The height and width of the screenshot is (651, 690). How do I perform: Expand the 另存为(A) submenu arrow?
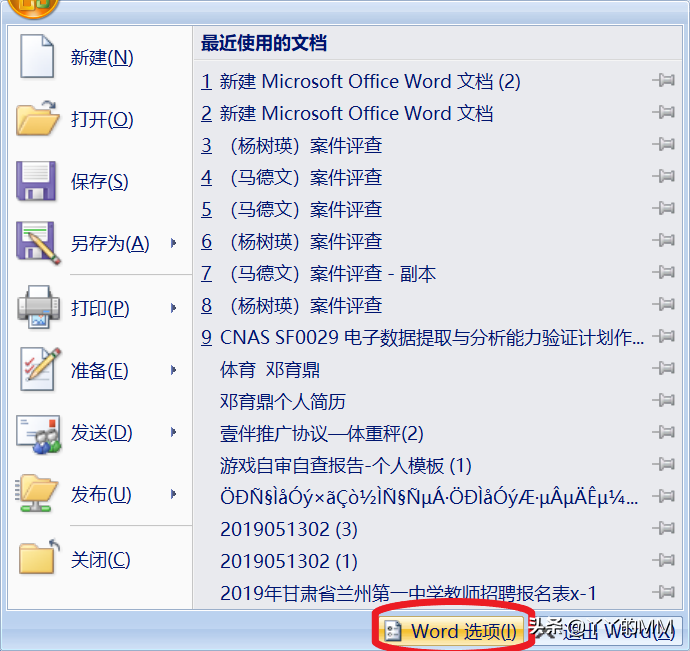pyautogui.click(x=173, y=243)
